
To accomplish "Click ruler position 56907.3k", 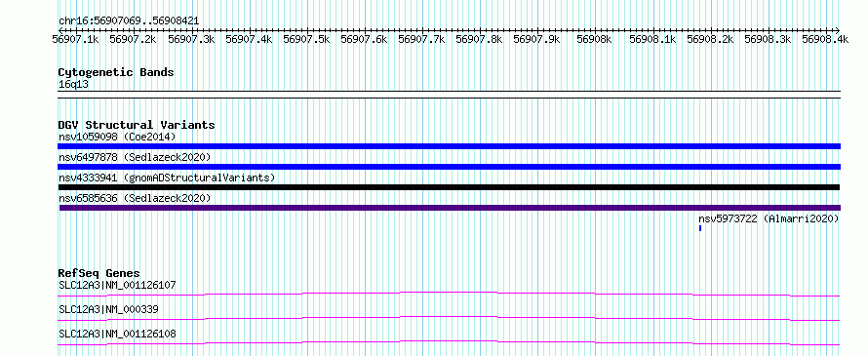I will pos(191,39).
